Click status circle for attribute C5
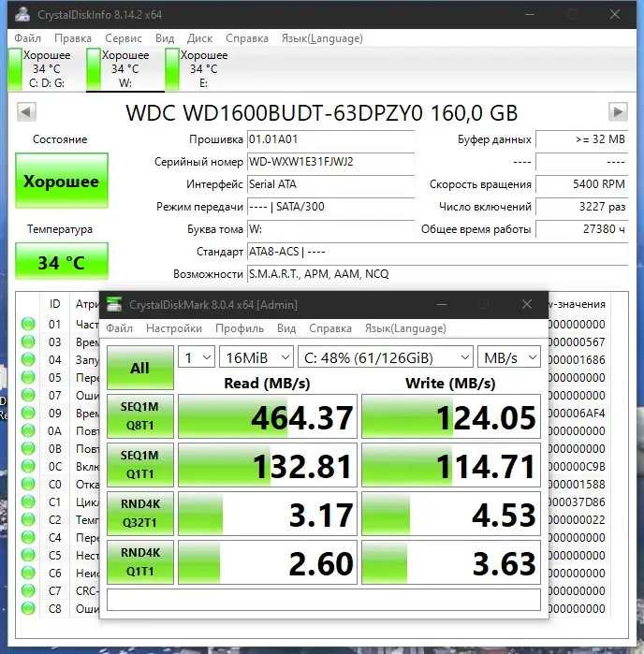Screen dimensions: 644x654 28,555
